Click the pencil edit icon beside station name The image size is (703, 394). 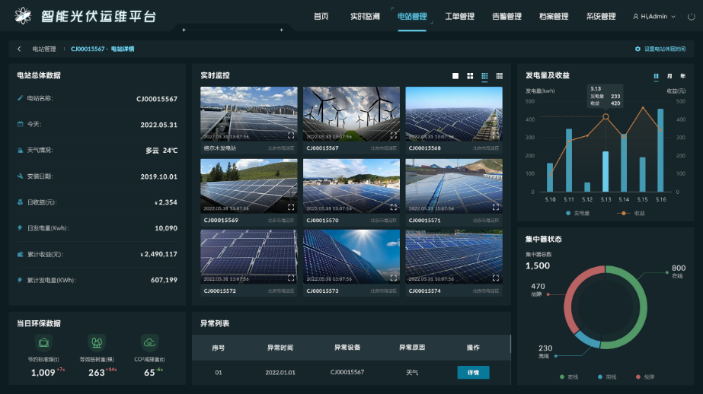click(20, 98)
